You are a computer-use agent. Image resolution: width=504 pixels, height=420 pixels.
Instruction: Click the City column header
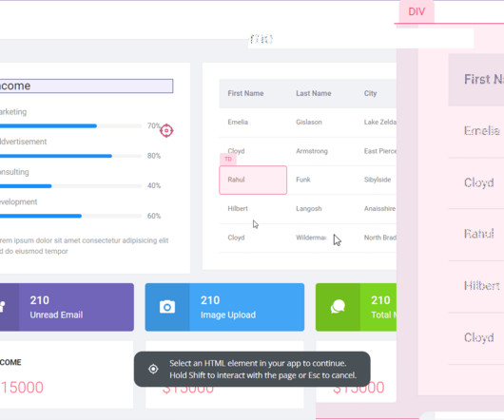370,93
